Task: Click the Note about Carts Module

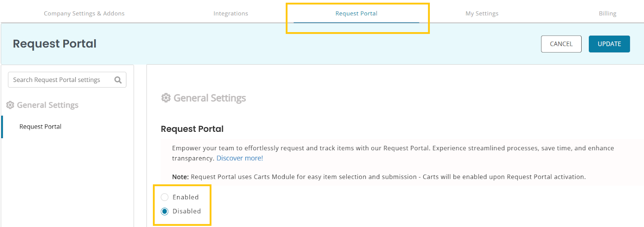Action: pyautogui.click(x=379, y=177)
